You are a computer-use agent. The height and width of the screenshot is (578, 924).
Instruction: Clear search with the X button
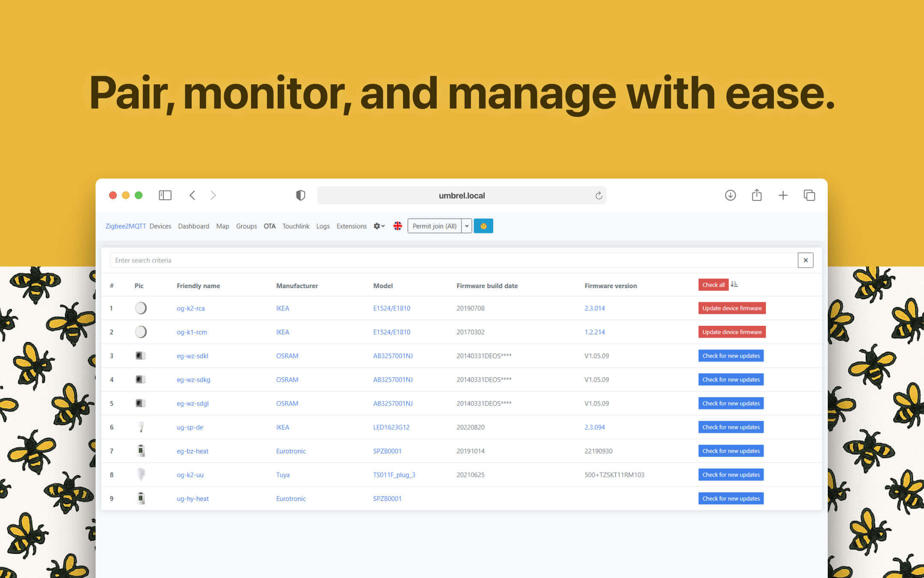[805, 260]
